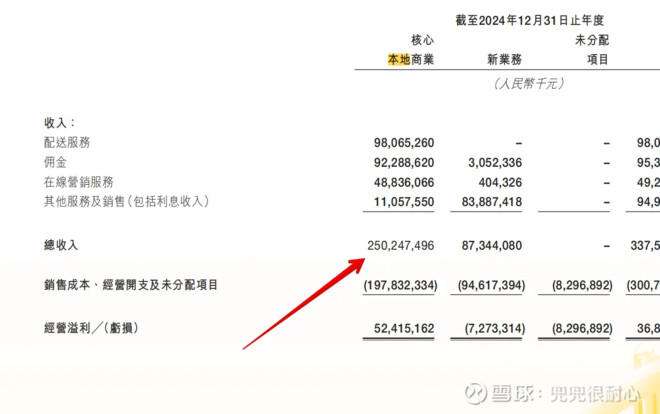Select 銷售成本、經營開支及未分配項目 row label
660x414 pixels.
(x=131, y=285)
